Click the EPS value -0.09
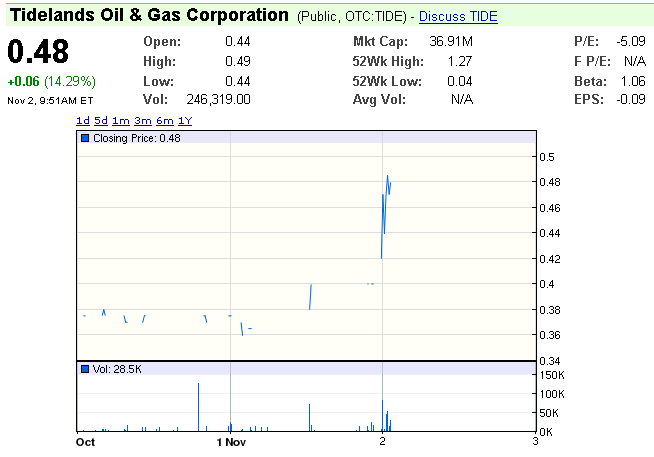The height and width of the screenshot is (457, 654). point(631,99)
